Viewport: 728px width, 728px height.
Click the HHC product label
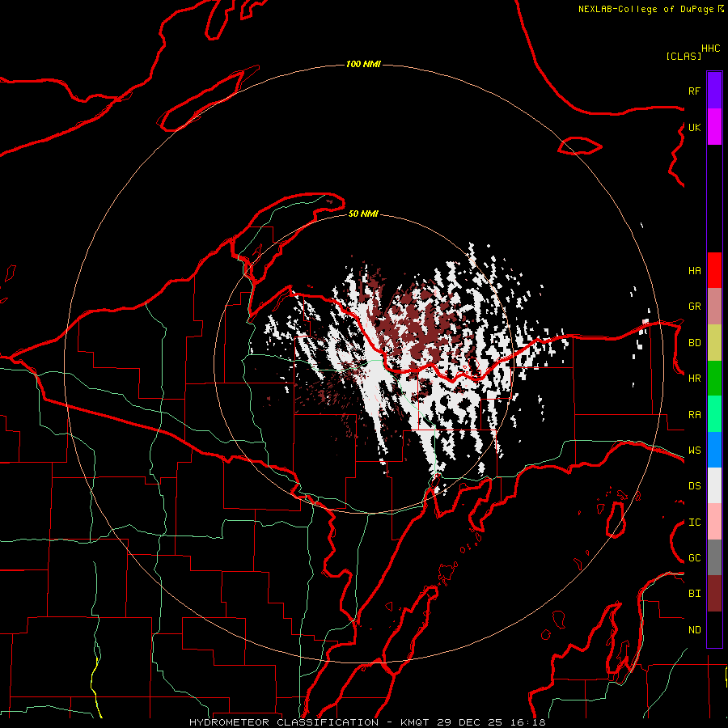pos(711,49)
